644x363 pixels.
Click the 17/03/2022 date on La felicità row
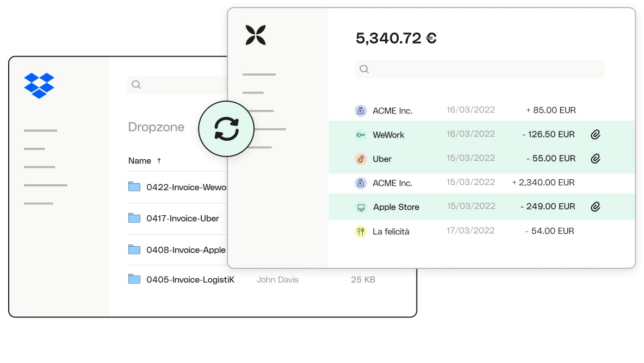(470, 230)
